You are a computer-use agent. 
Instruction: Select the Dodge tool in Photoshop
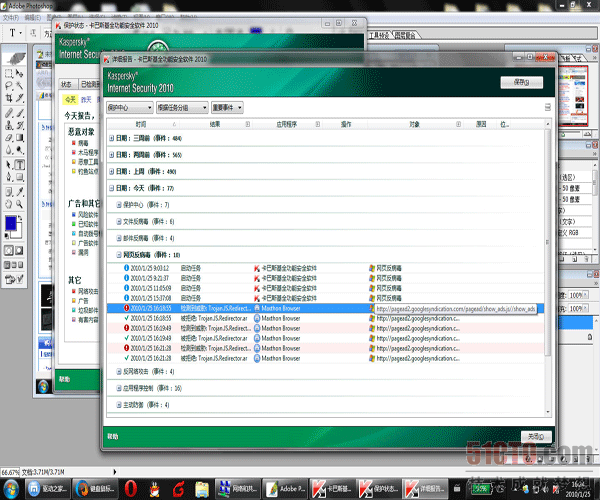(x=20, y=150)
